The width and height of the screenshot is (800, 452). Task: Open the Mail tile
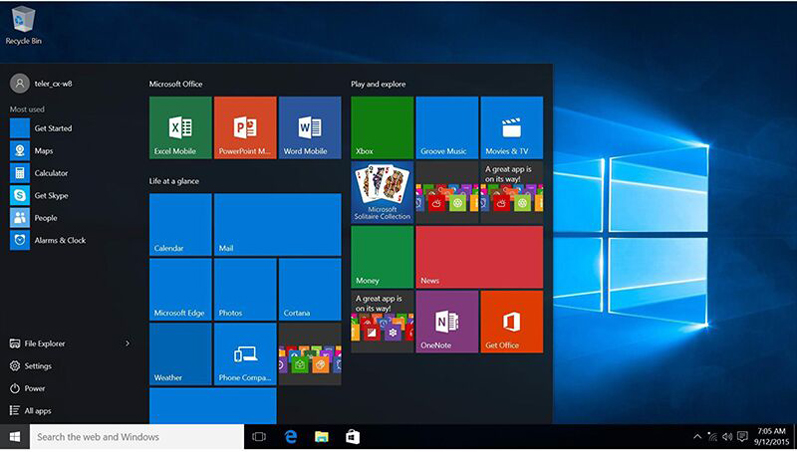click(278, 224)
